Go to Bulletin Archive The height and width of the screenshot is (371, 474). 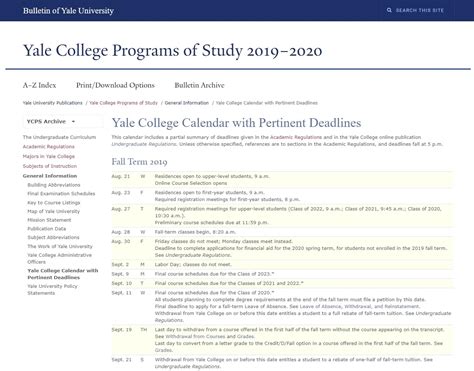pos(199,85)
